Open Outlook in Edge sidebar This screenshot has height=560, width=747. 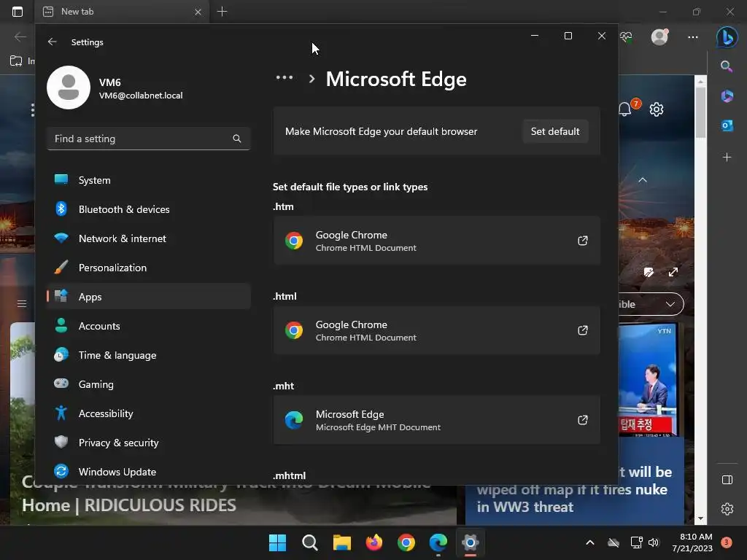click(727, 125)
